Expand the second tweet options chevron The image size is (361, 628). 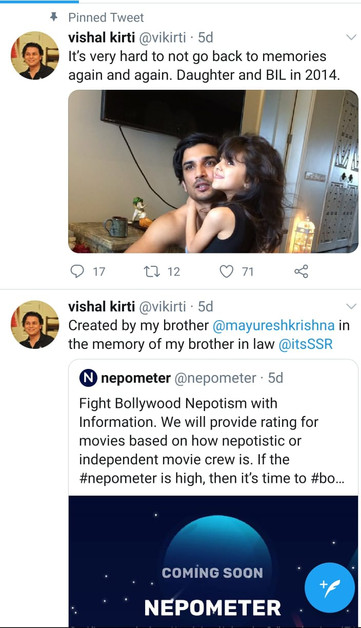pyautogui.click(x=351, y=306)
